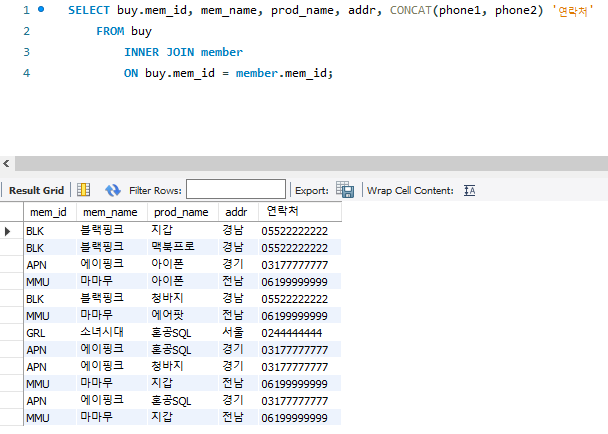The width and height of the screenshot is (608, 434).
Task: Click line number 4 in editor
Action: tap(26, 73)
